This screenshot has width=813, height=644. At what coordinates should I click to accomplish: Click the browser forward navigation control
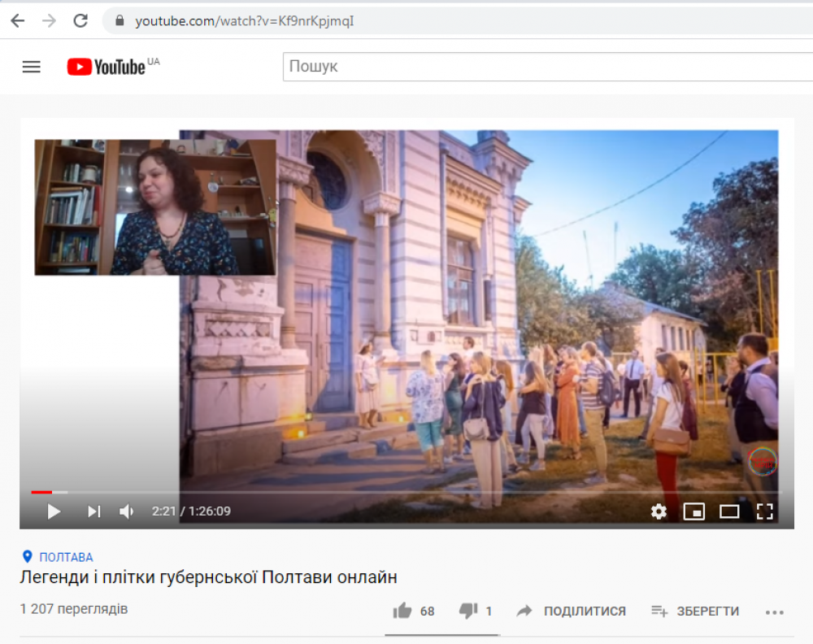(x=48, y=20)
